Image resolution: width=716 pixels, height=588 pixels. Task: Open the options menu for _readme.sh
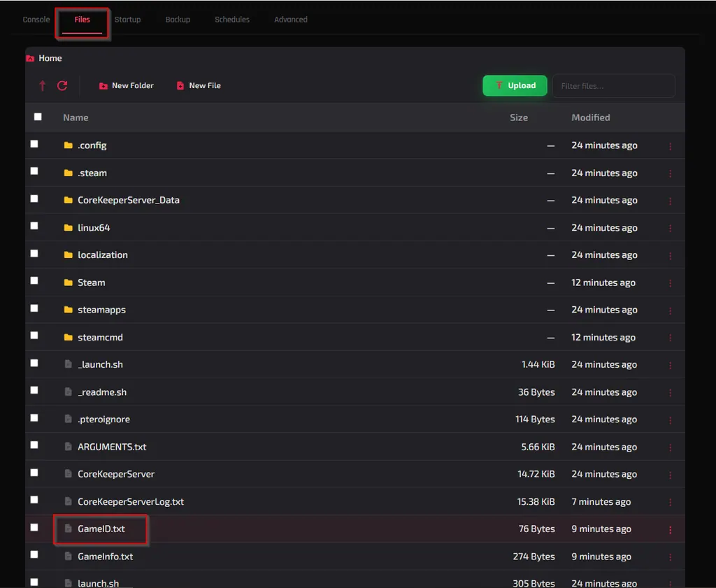coord(670,393)
